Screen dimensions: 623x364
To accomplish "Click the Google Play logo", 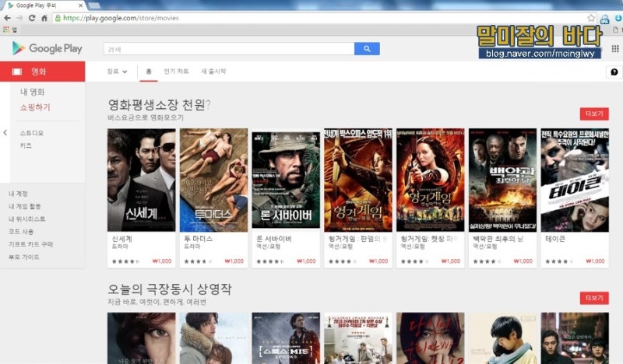I will coord(47,48).
